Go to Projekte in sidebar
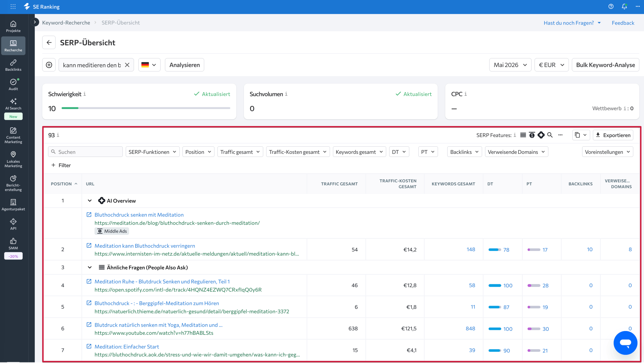The image size is (644, 363). pos(13,26)
